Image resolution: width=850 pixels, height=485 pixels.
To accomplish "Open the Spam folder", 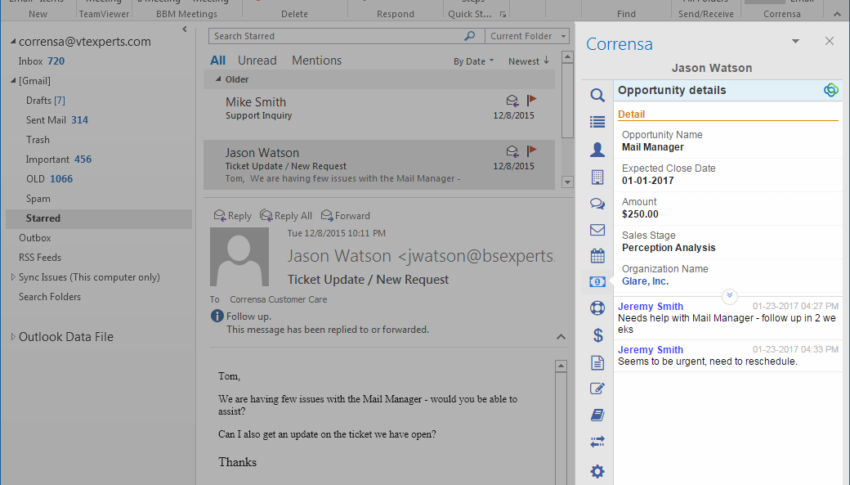I will pyautogui.click(x=38, y=198).
